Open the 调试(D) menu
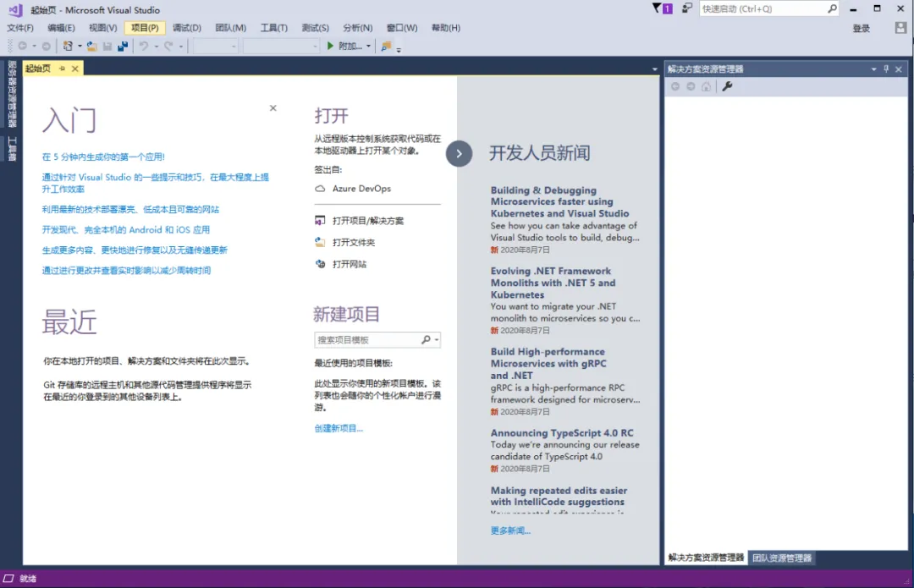 (186, 27)
